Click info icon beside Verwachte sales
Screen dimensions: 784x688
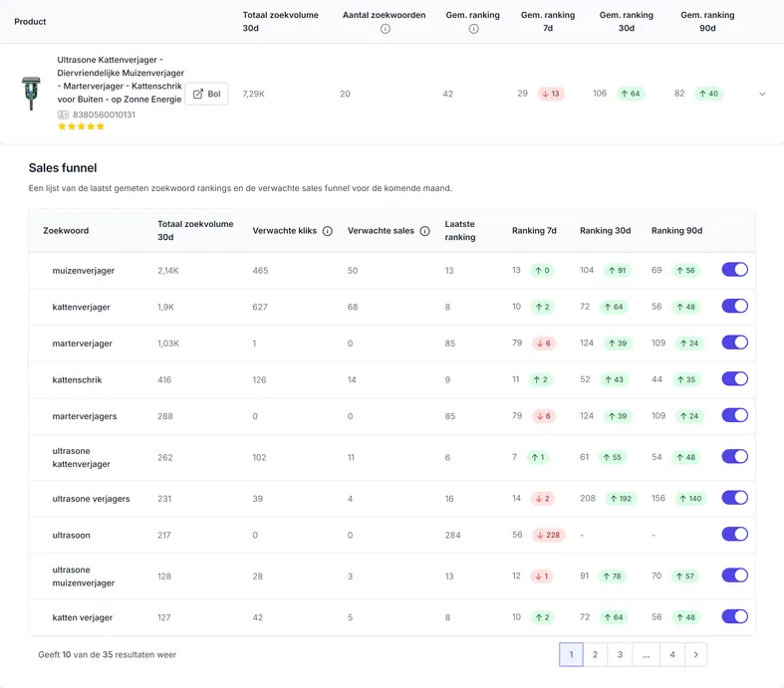[x=424, y=231]
